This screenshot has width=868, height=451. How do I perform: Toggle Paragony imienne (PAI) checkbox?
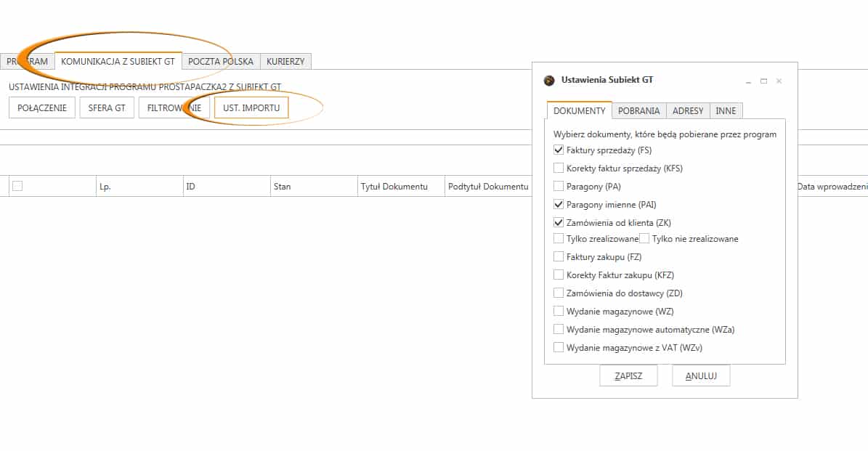(x=559, y=205)
